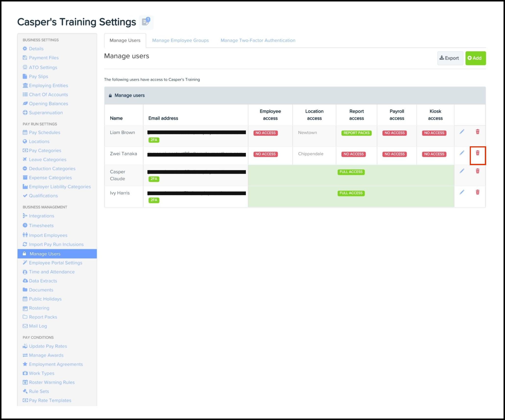505x420 pixels.
Task: Click REPORT PACKS badge for Liam Brown
Action: coord(356,133)
